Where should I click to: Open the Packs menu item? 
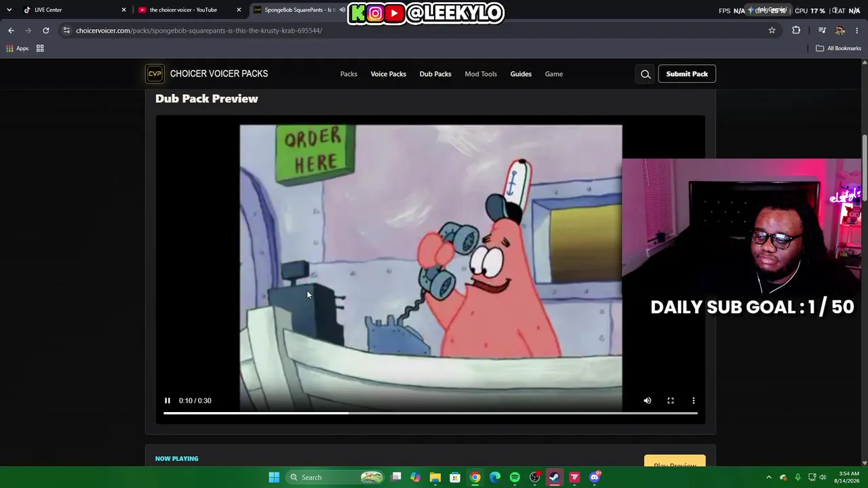coord(349,74)
